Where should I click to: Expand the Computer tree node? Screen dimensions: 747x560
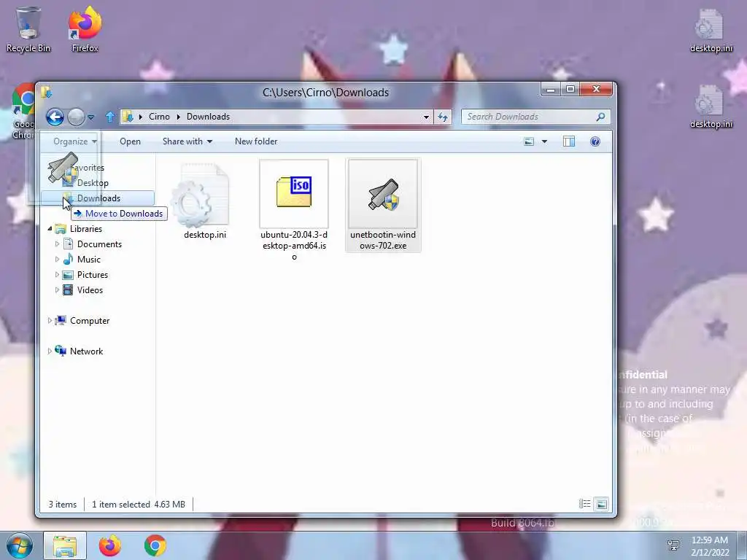(x=50, y=321)
